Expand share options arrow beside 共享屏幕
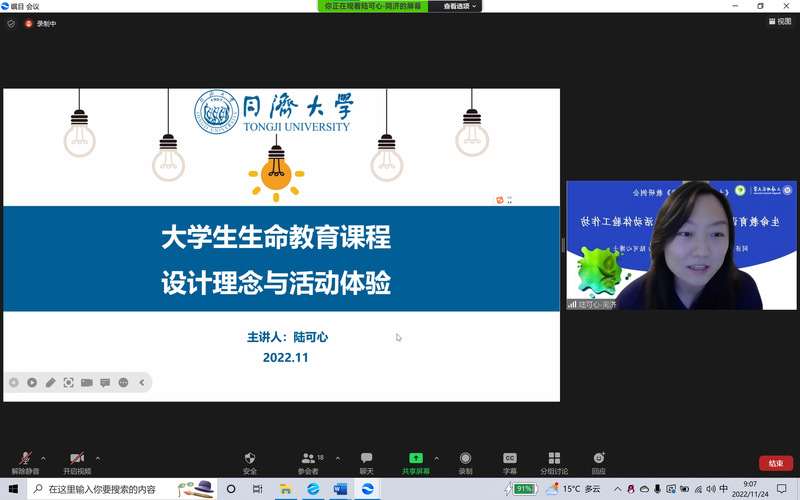Image resolution: width=800 pixels, height=500 pixels. 436,458
